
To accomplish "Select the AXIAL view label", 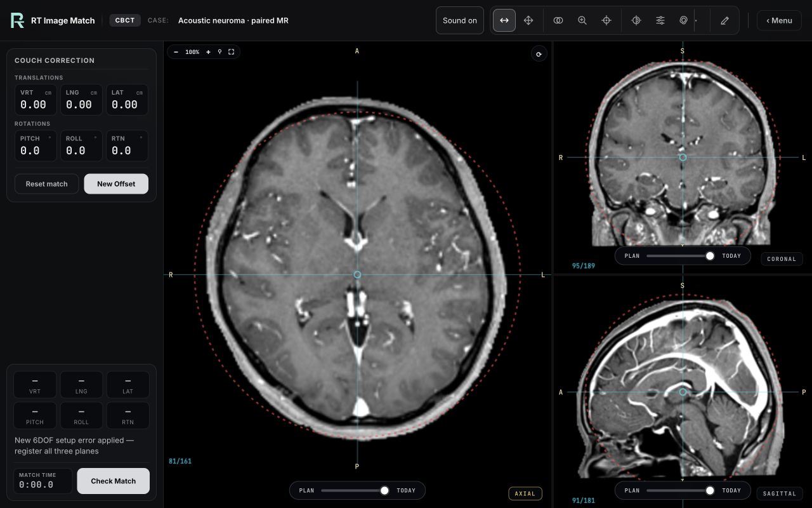I will coord(525,493).
